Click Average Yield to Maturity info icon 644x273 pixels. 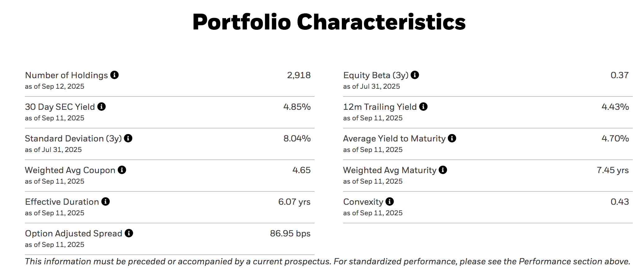click(452, 138)
